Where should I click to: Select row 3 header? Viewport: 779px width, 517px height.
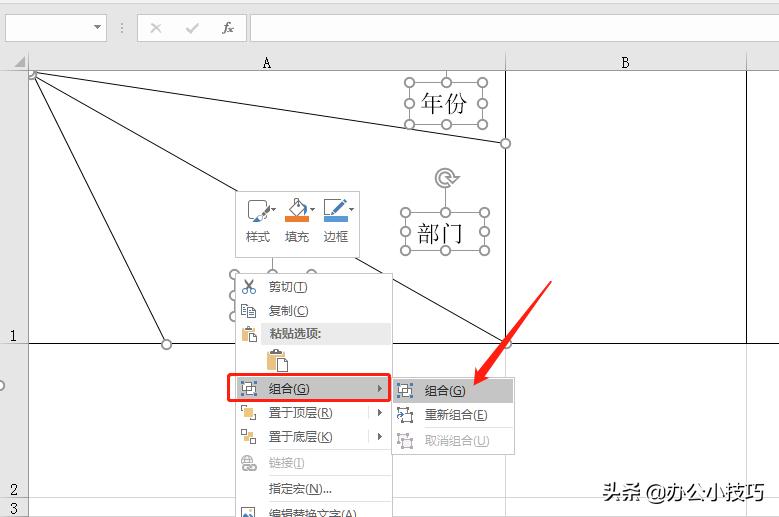pos(14,508)
